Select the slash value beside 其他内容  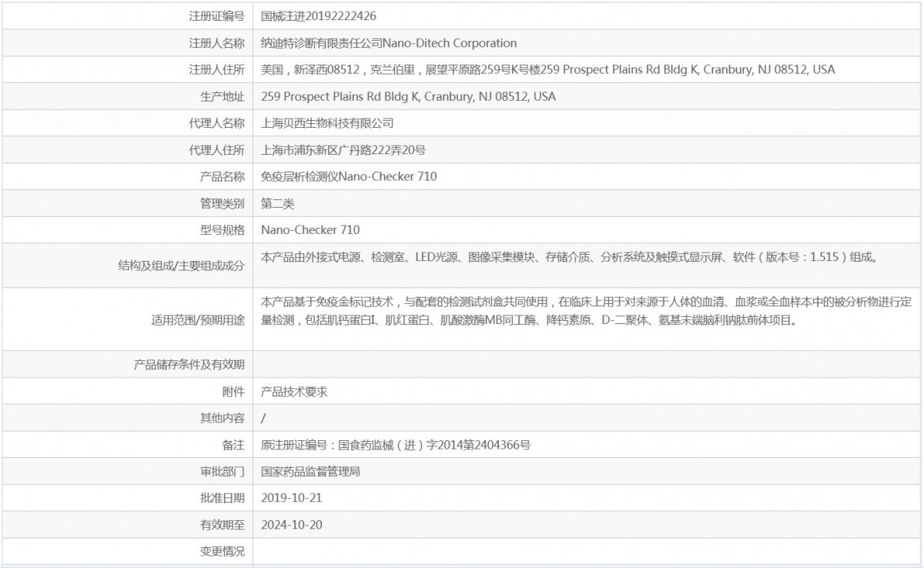point(264,418)
